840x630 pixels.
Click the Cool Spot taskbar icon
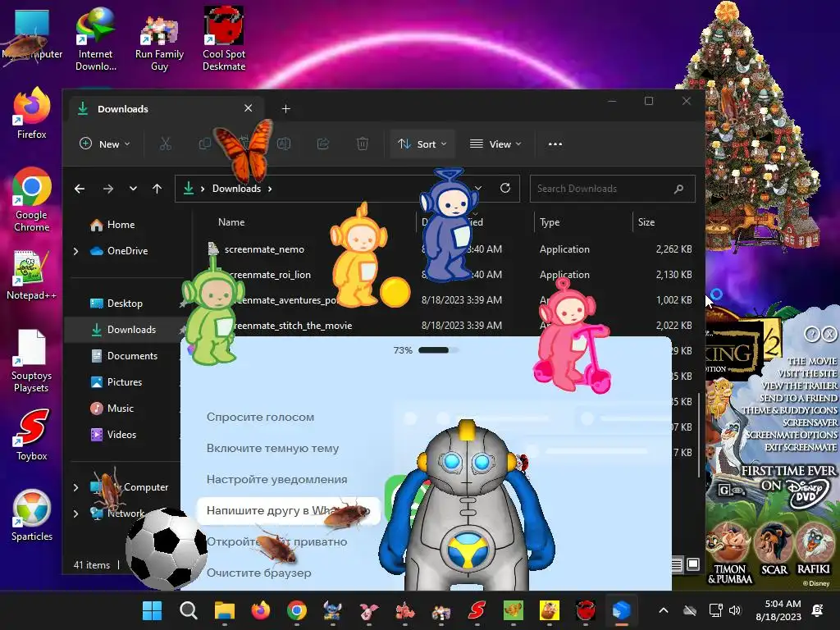585,610
